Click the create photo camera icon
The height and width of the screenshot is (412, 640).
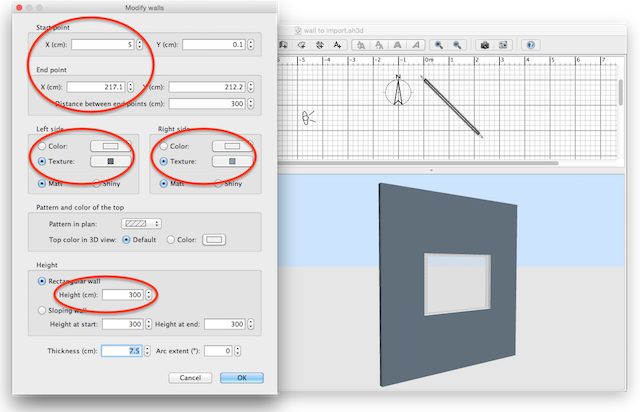[484, 45]
